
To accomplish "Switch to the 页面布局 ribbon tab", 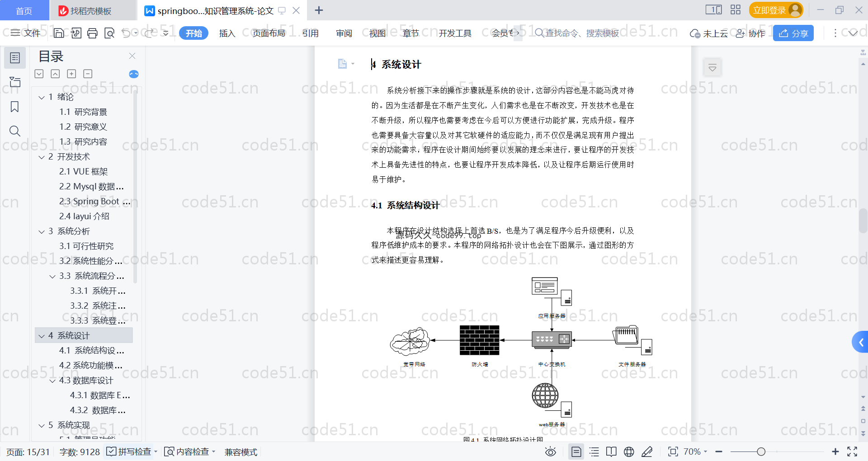I will coord(269,33).
